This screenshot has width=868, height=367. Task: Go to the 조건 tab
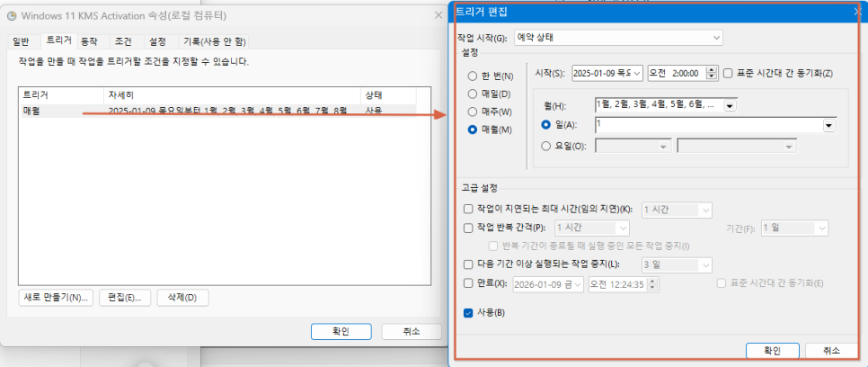[x=123, y=41]
